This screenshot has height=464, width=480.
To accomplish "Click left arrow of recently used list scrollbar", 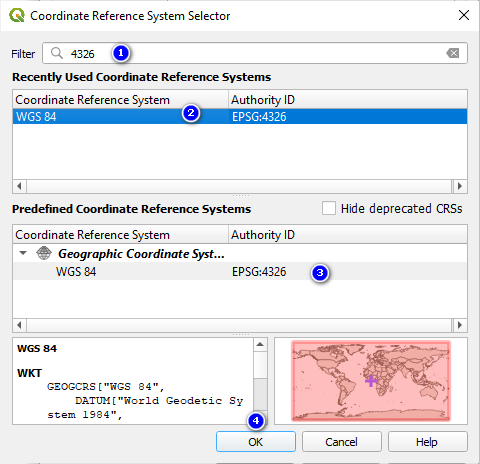I will point(19,186).
